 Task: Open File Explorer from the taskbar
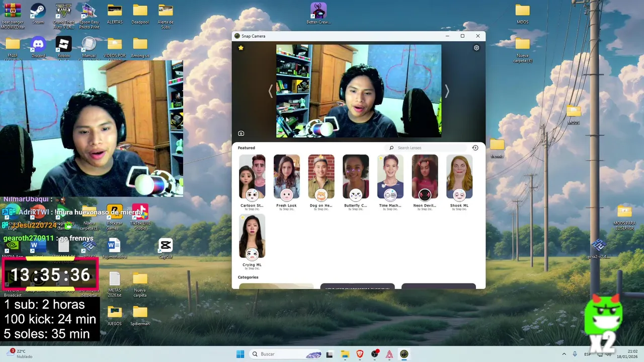[345, 354]
